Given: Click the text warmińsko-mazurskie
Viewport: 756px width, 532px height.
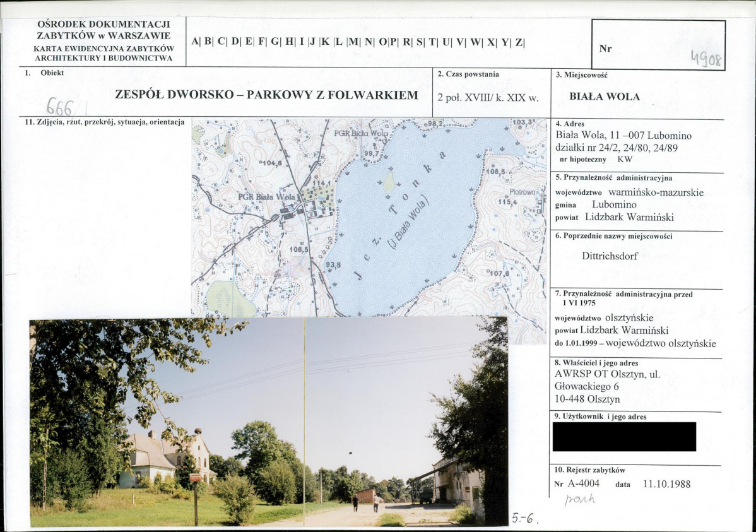Looking at the screenshot, I should click(x=656, y=192).
